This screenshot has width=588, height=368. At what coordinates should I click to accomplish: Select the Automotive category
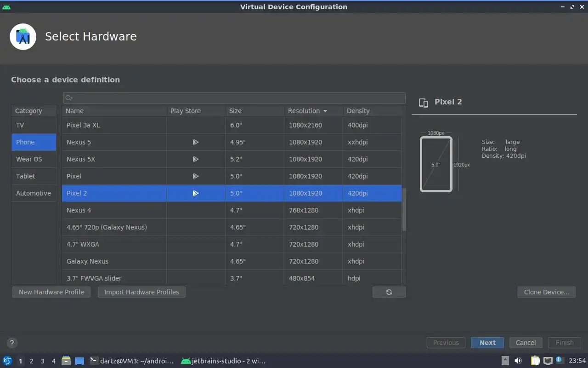[x=34, y=193]
